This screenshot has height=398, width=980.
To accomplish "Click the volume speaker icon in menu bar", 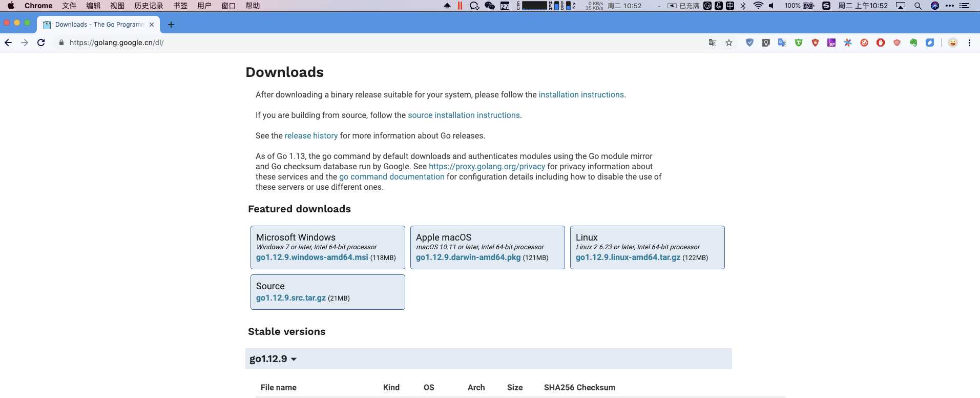I will point(772,6).
